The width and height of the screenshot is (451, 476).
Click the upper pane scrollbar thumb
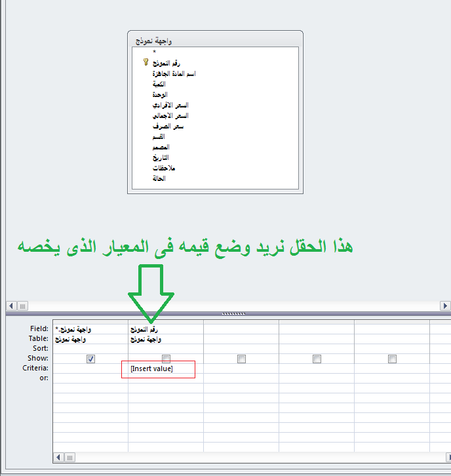click(23, 306)
